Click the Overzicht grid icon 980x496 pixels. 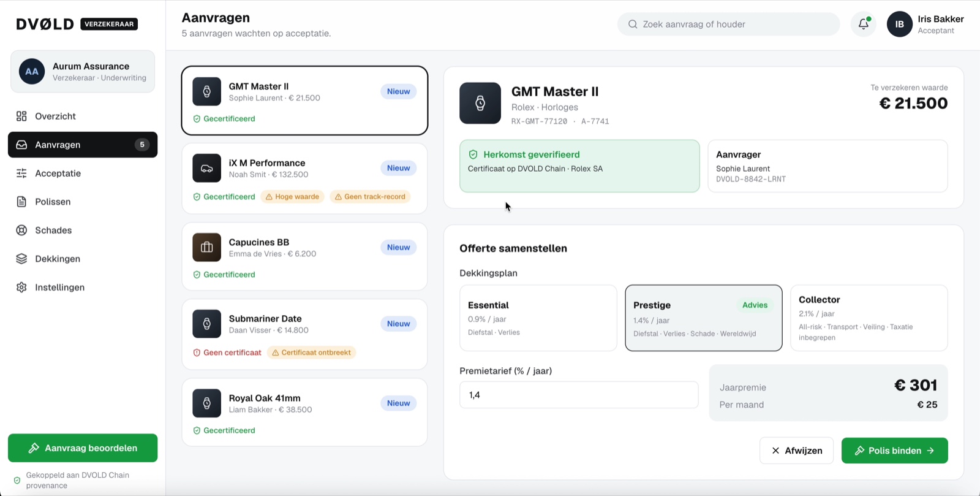point(21,116)
